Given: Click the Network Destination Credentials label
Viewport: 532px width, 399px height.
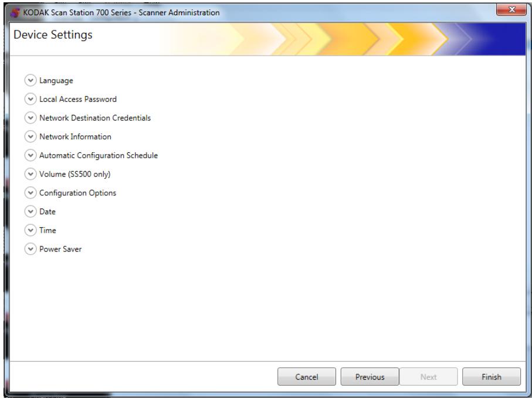Looking at the screenshot, I should 95,118.
